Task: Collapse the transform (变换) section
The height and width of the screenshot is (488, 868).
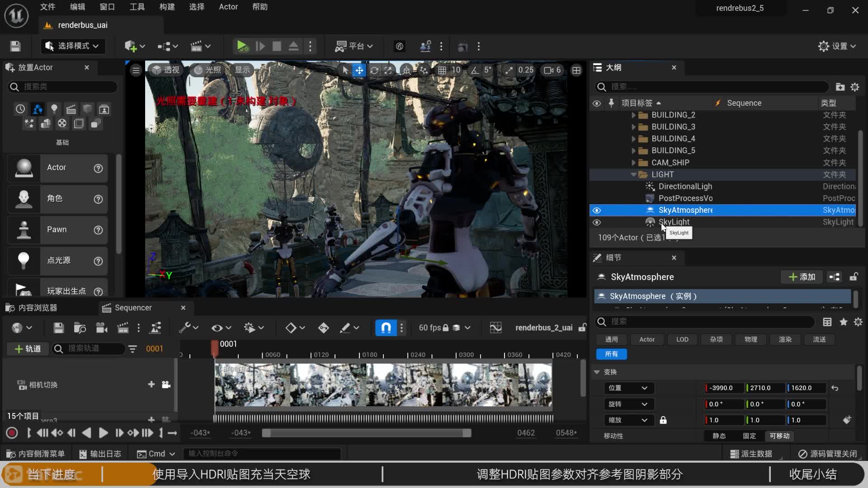Action: 597,372
